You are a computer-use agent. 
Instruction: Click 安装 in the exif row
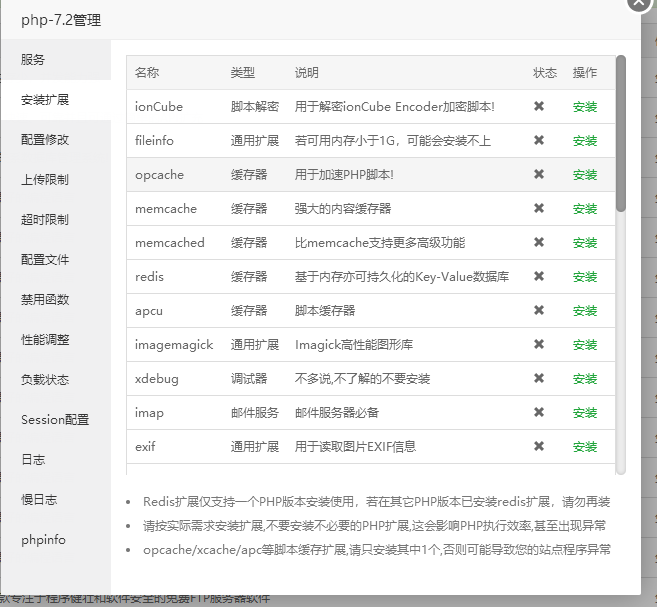tap(585, 447)
